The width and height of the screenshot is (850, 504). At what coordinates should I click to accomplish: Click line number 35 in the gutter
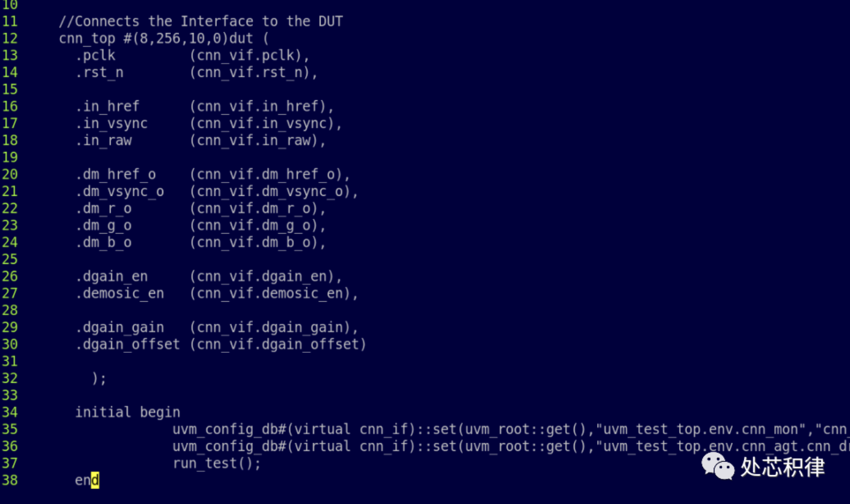pos(9,430)
